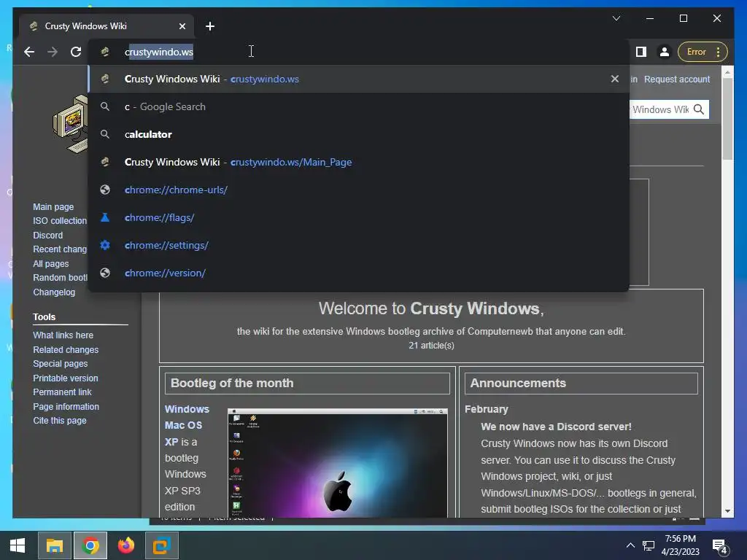Open the Main page sidebar link
The width and height of the screenshot is (747, 560).
53,206
